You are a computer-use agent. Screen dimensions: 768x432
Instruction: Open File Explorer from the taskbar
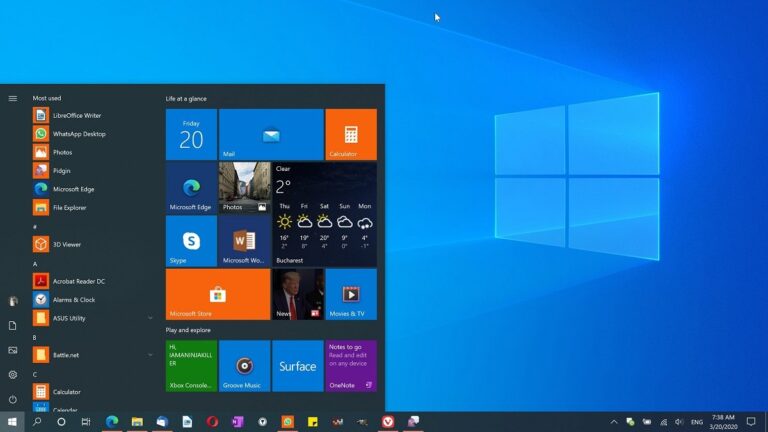pyautogui.click(x=137, y=422)
